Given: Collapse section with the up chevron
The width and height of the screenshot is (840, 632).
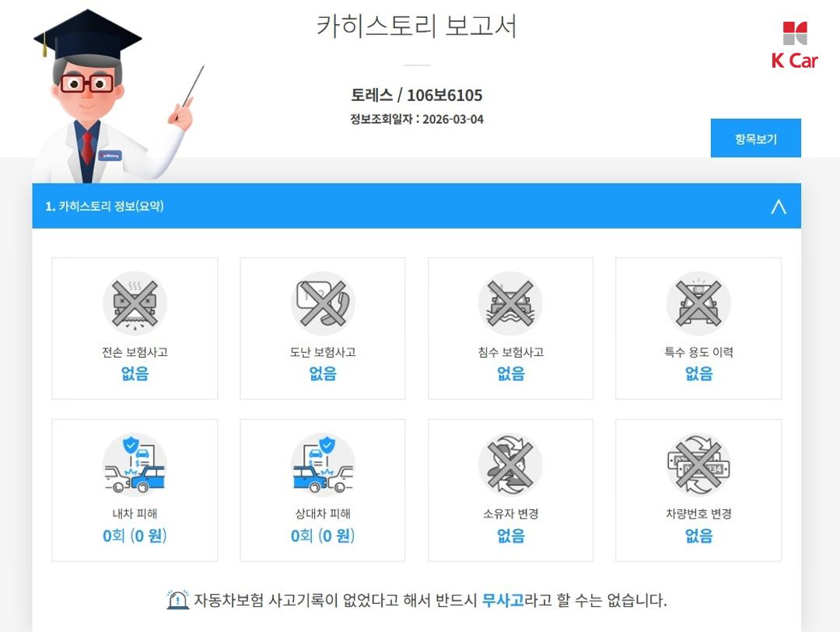Looking at the screenshot, I should point(779,206).
